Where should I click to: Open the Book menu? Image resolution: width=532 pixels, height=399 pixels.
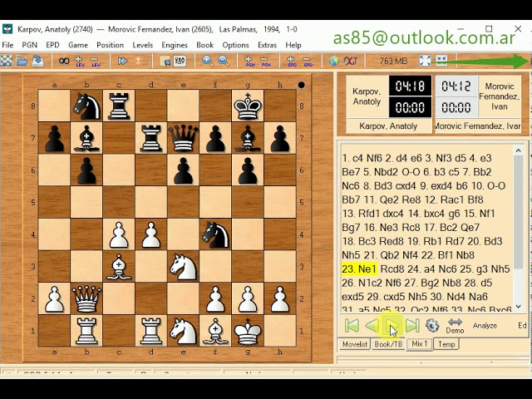pos(205,45)
